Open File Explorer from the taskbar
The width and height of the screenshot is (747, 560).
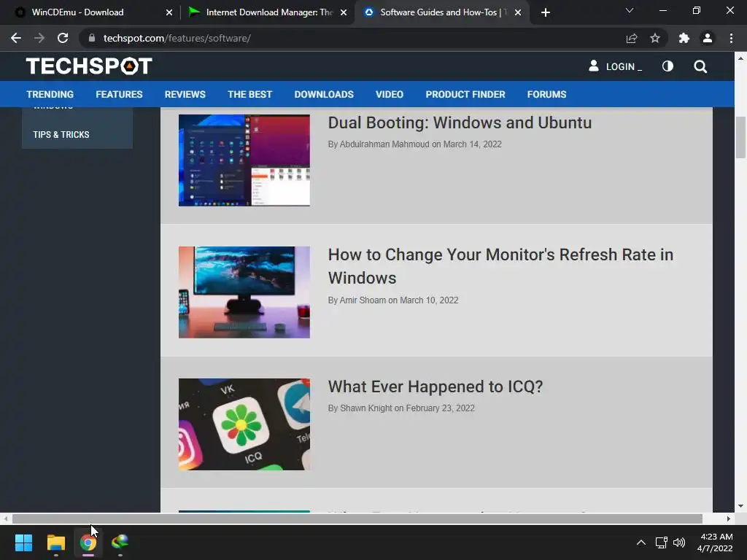tap(55, 542)
